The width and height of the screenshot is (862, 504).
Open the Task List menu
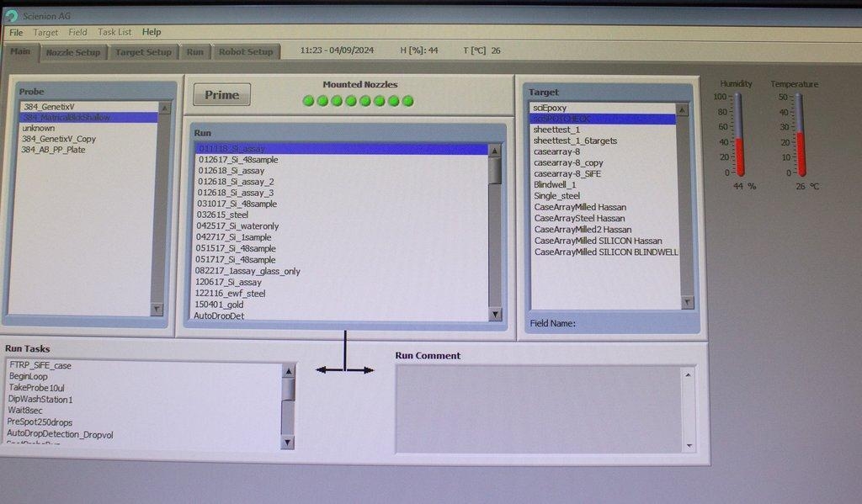coord(114,31)
